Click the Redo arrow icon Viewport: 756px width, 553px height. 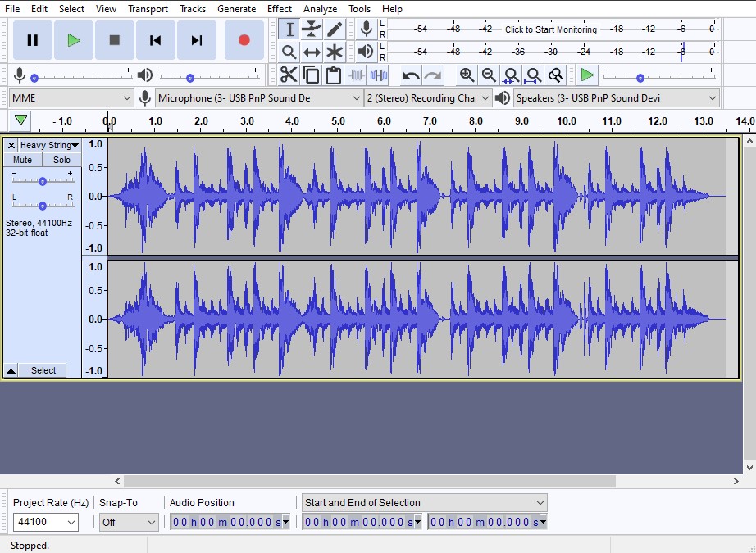[x=433, y=75]
